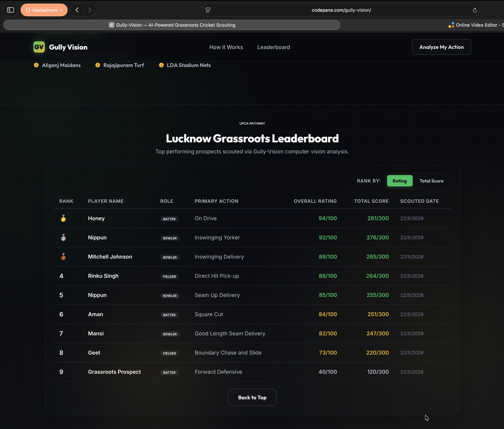Viewport: 504px width, 429px height.
Task: Click the Primary Action column header
Action: (x=216, y=201)
